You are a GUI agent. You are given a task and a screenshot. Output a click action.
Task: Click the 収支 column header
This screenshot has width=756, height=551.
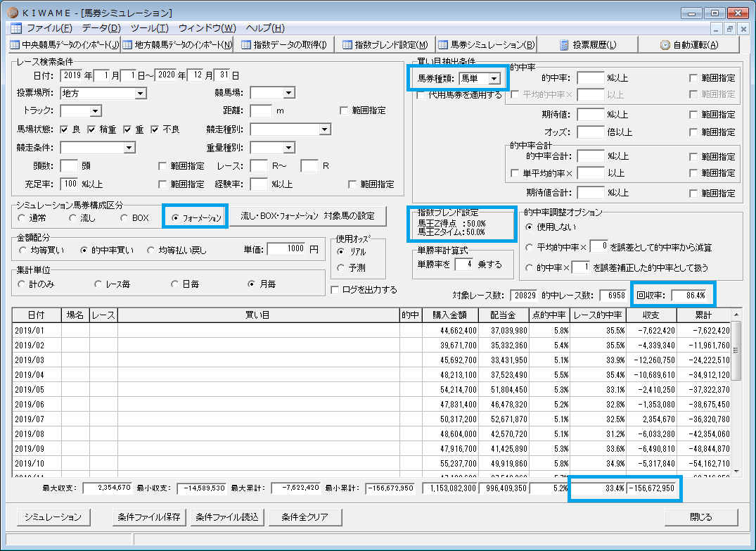(x=651, y=315)
